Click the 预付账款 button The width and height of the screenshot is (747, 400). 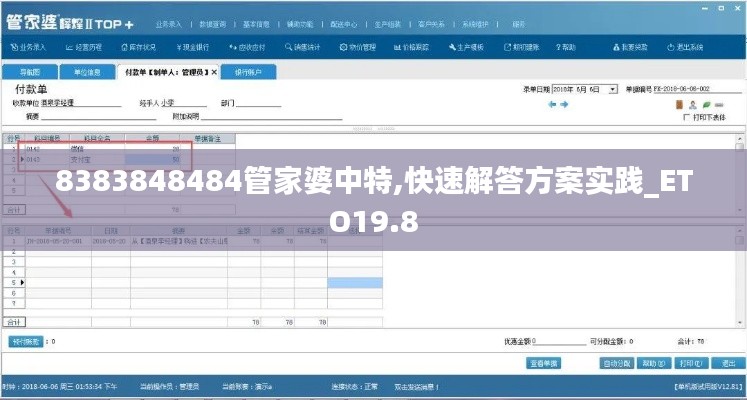point(26,341)
